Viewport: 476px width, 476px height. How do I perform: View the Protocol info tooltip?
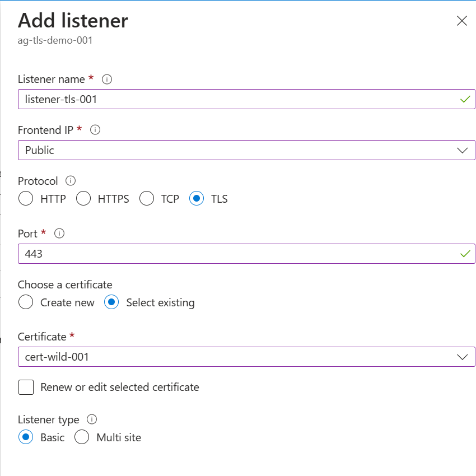click(x=69, y=181)
